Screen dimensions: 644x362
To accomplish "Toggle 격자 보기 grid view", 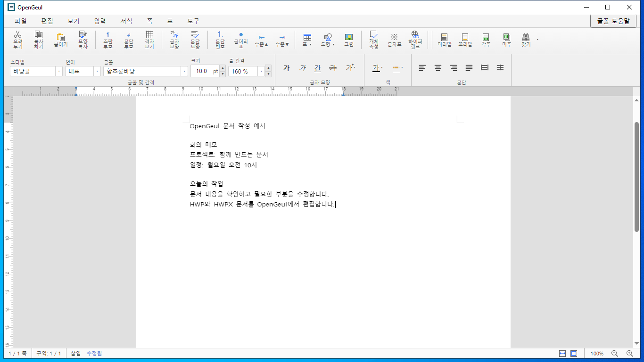I will pos(149,40).
